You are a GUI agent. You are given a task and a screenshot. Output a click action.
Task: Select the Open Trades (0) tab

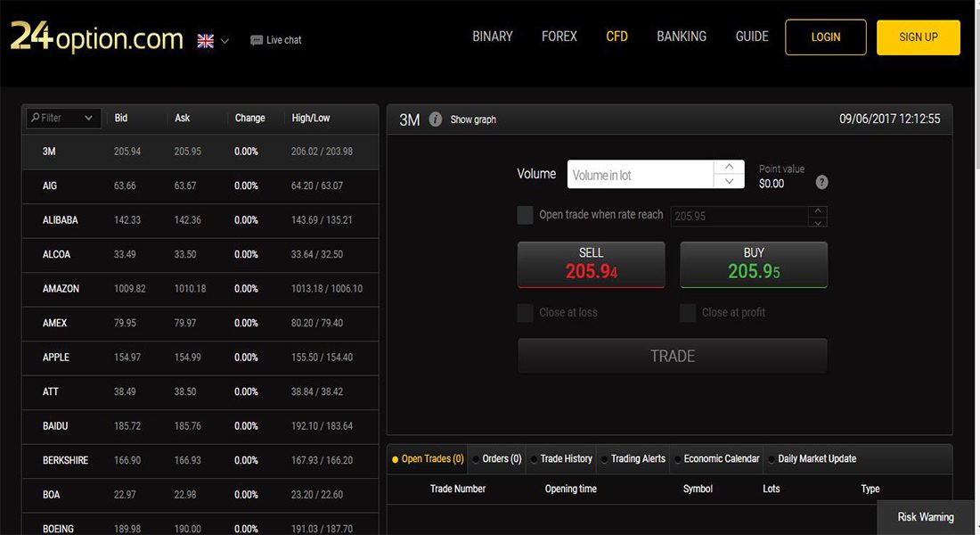(x=429, y=458)
